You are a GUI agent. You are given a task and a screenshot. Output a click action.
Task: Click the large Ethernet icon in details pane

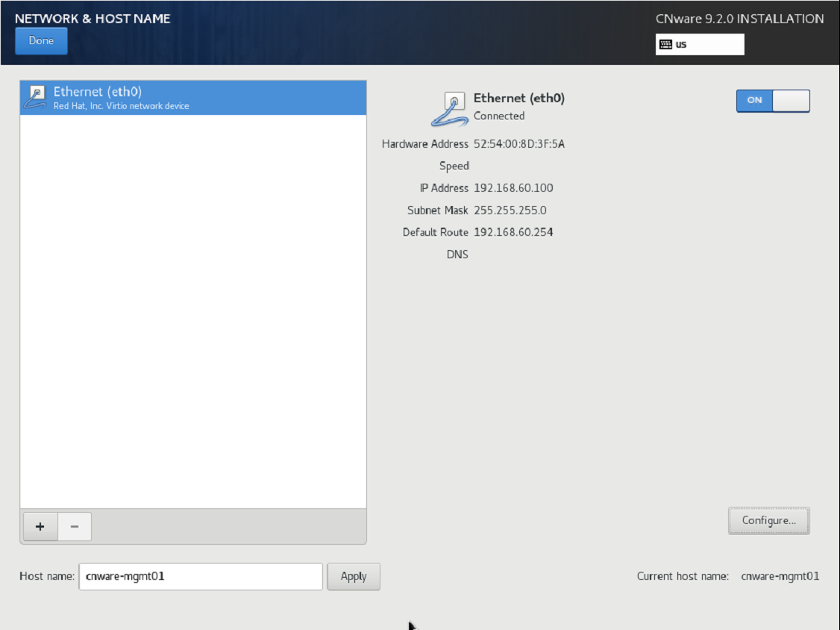tap(450, 110)
